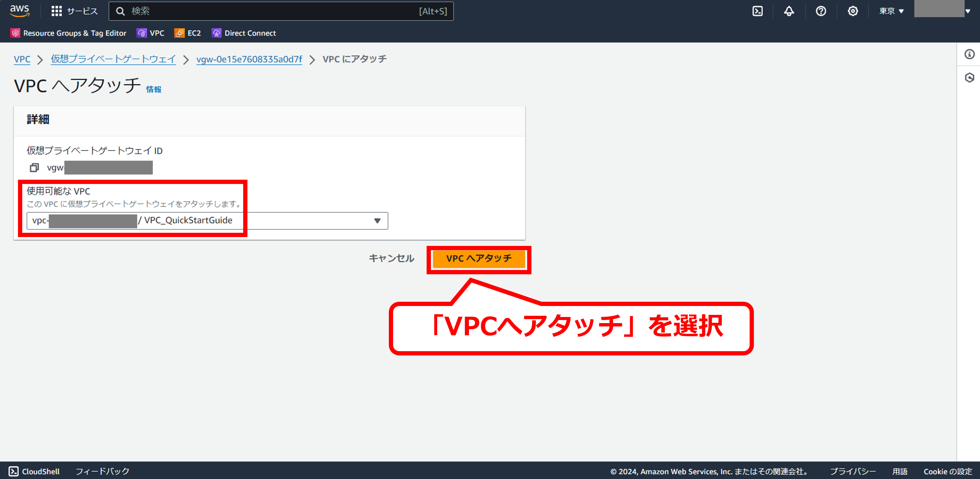The width and height of the screenshot is (980, 479).
Task: Open the help question mark menu
Action: coord(821,11)
